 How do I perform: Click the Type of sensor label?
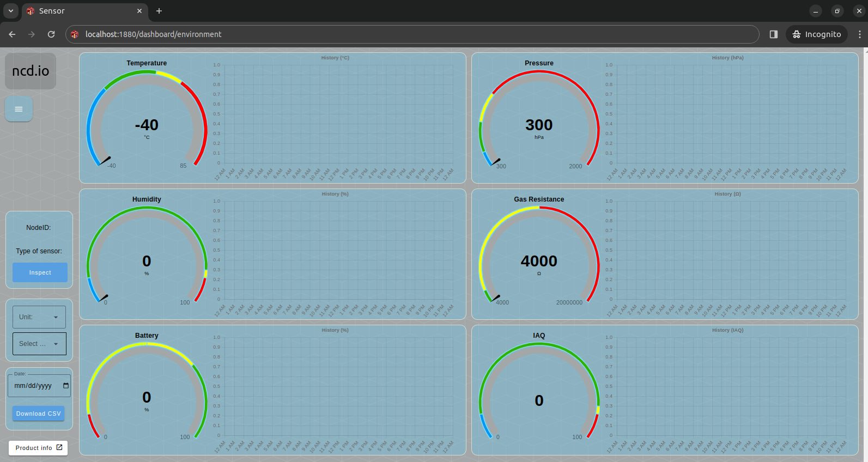point(39,251)
